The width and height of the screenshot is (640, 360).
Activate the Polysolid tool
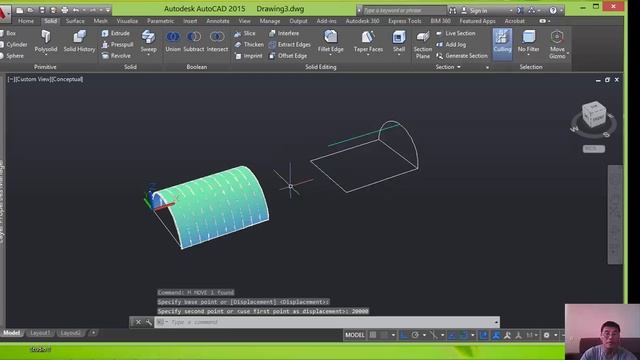pos(46,41)
